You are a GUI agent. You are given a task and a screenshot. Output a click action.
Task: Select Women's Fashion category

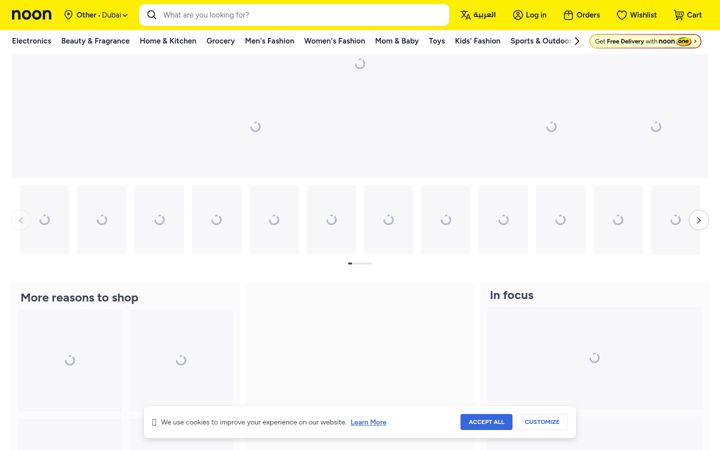tap(334, 41)
